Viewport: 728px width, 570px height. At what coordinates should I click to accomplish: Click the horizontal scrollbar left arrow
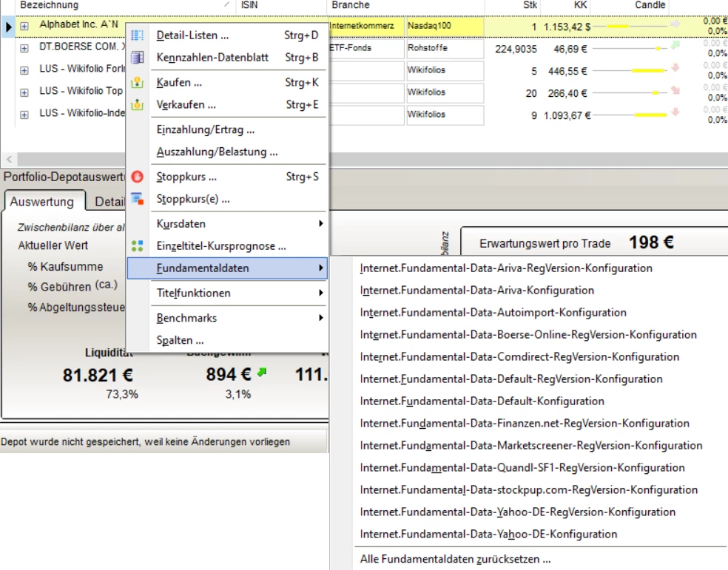(10, 160)
